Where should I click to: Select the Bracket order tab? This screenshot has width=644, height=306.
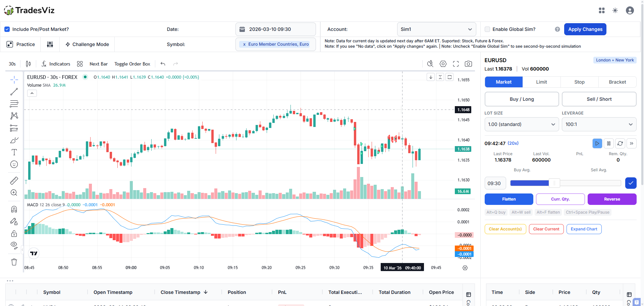(x=617, y=82)
